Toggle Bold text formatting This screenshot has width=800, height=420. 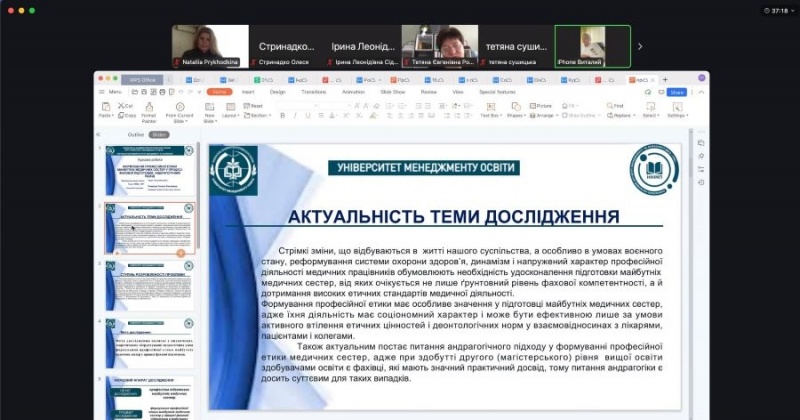282,115
